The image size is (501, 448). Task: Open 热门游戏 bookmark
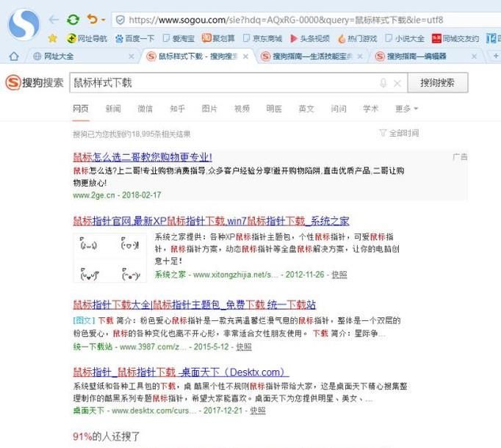(358, 39)
